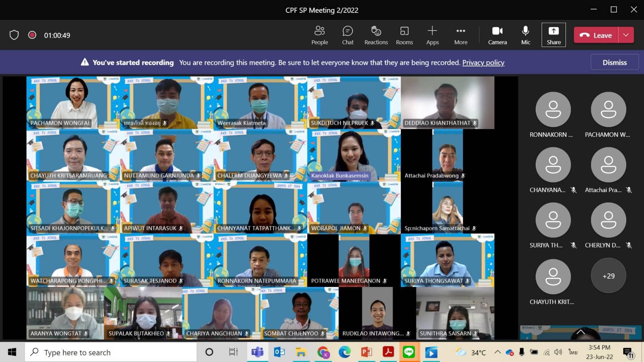Screen dimensions: 644x362
Task: Toggle the Camera on or off
Action: (x=497, y=35)
